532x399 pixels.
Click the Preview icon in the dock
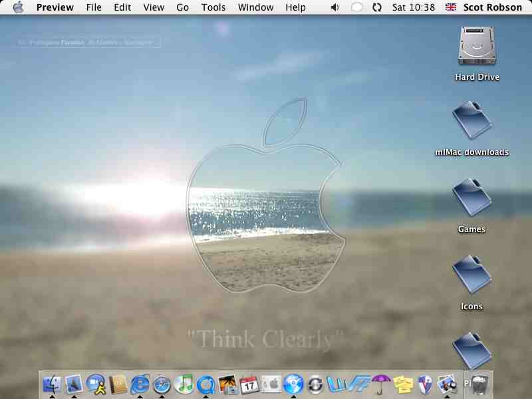[x=446, y=384]
